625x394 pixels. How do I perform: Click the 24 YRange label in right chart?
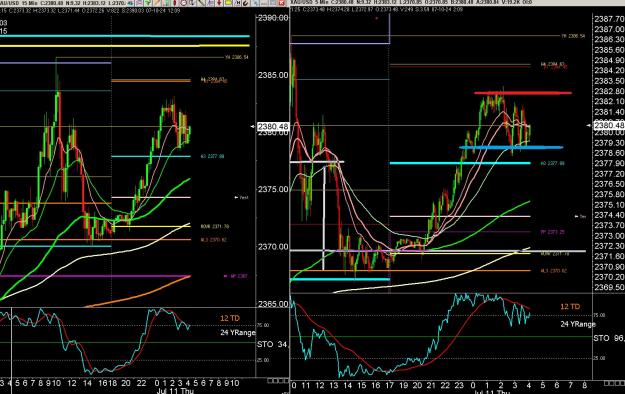pos(578,324)
